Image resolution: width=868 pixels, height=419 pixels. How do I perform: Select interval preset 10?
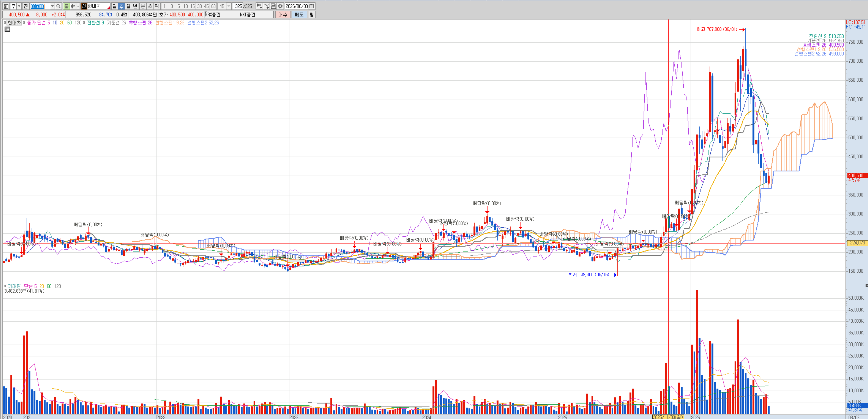tap(186, 6)
